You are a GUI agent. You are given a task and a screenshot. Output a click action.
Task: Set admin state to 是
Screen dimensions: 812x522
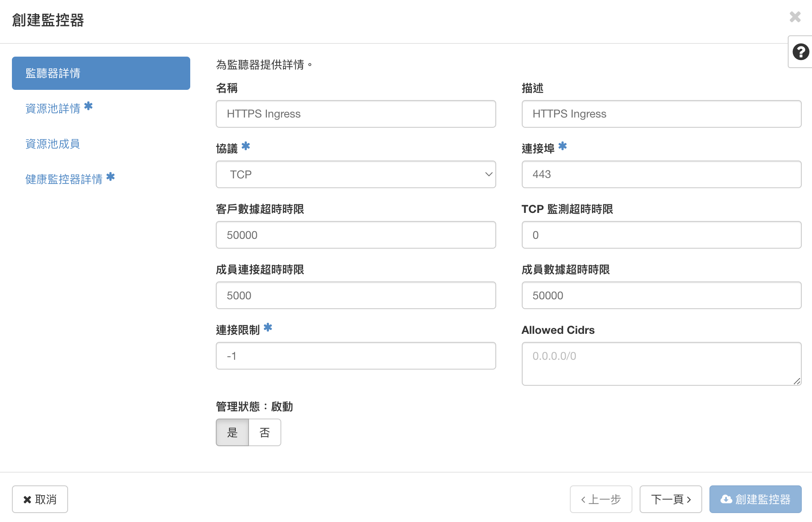point(232,433)
